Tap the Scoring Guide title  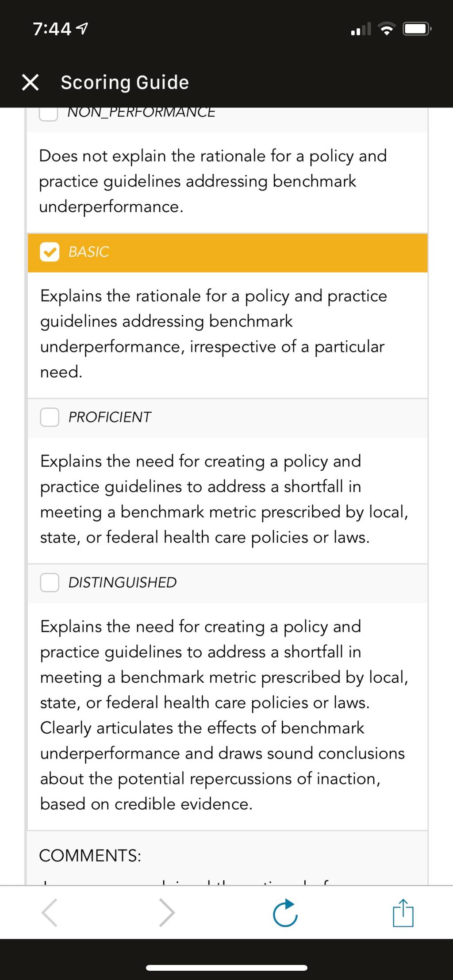point(125,83)
